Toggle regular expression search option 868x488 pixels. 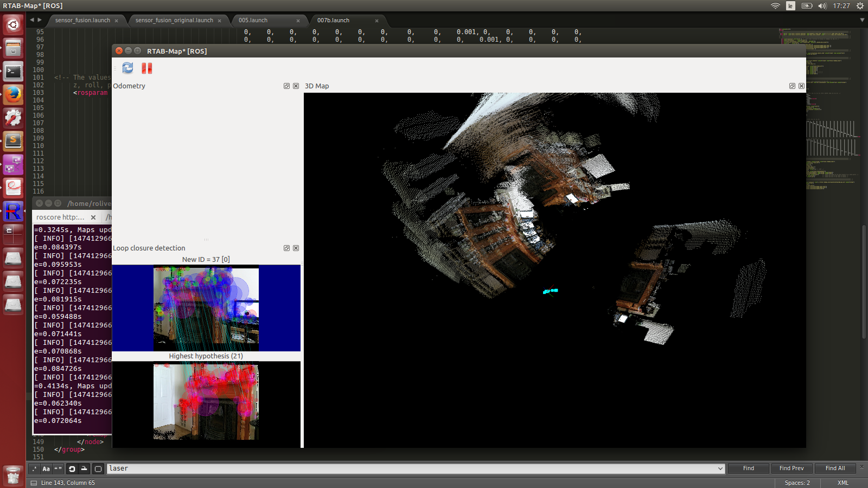click(x=35, y=468)
